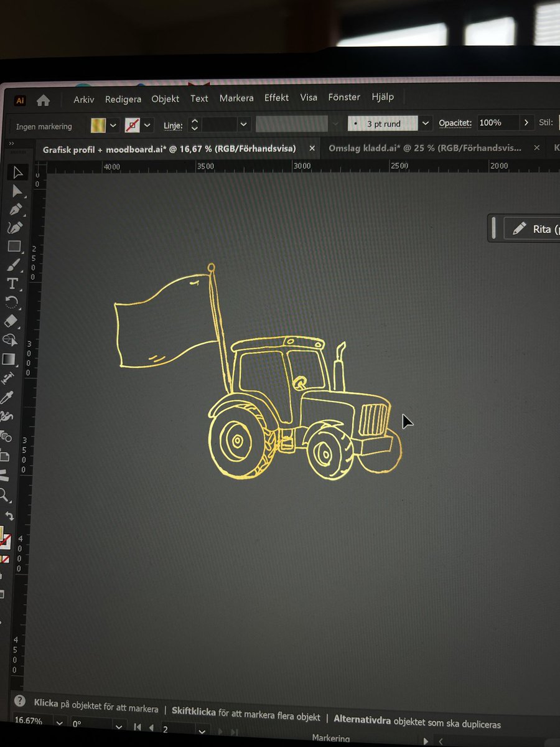The height and width of the screenshot is (747, 560).
Task: Expand the opacity slider arrow
Action: pos(526,123)
